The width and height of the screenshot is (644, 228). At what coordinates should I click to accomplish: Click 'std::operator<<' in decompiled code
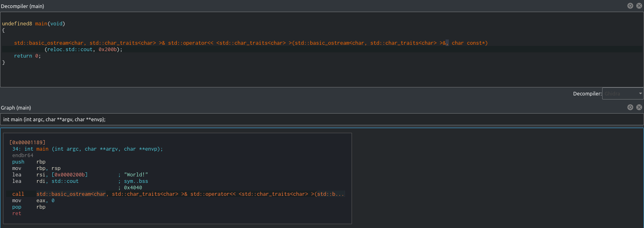tap(191, 43)
